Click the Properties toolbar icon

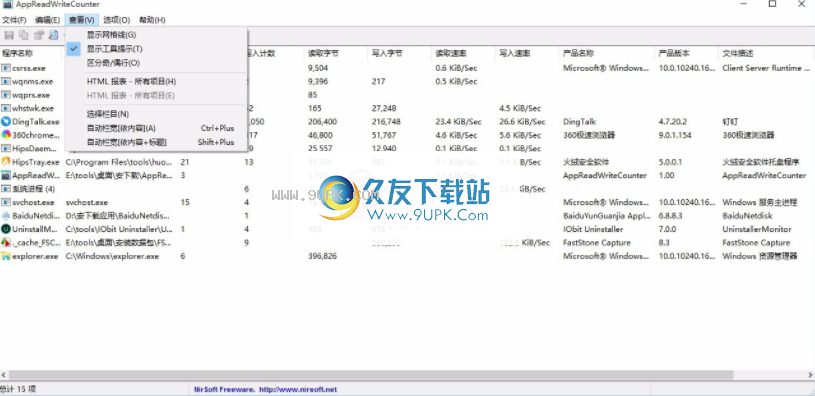[38, 35]
